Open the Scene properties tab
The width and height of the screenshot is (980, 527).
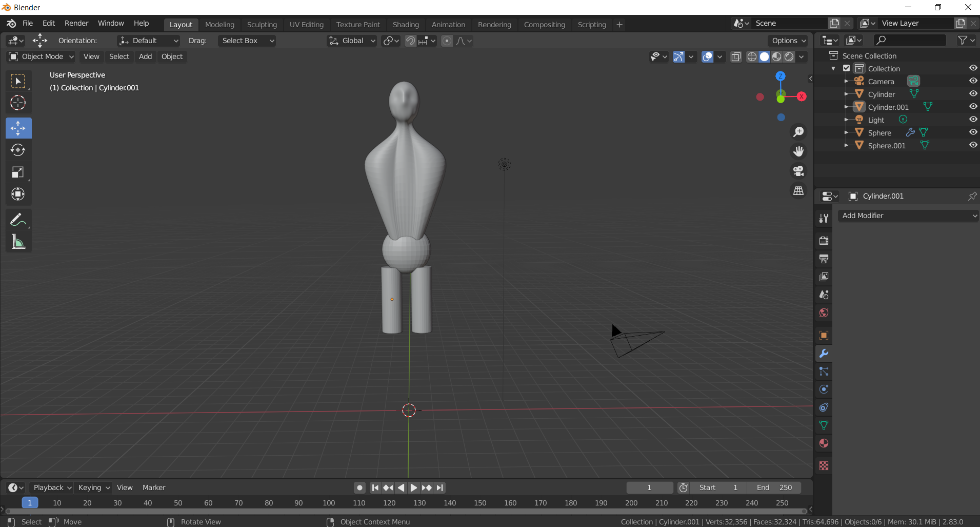pyautogui.click(x=824, y=295)
